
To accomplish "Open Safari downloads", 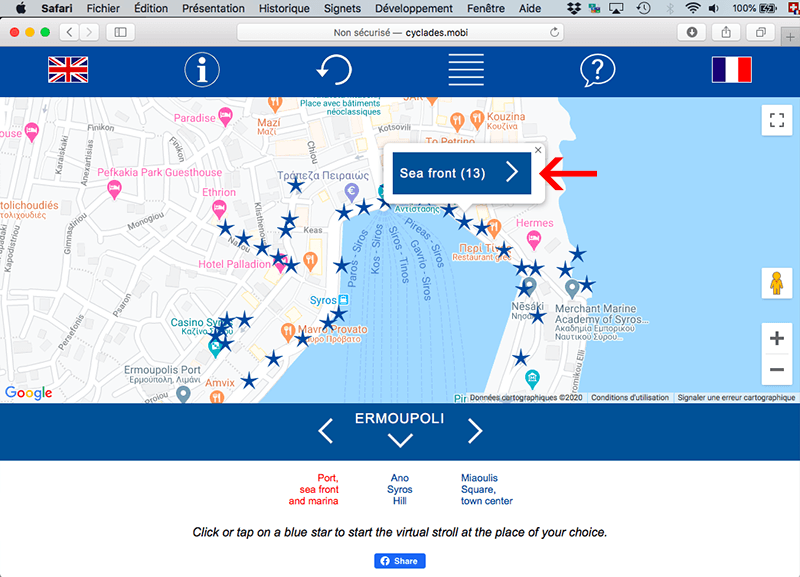I will pyautogui.click(x=692, y=33).
